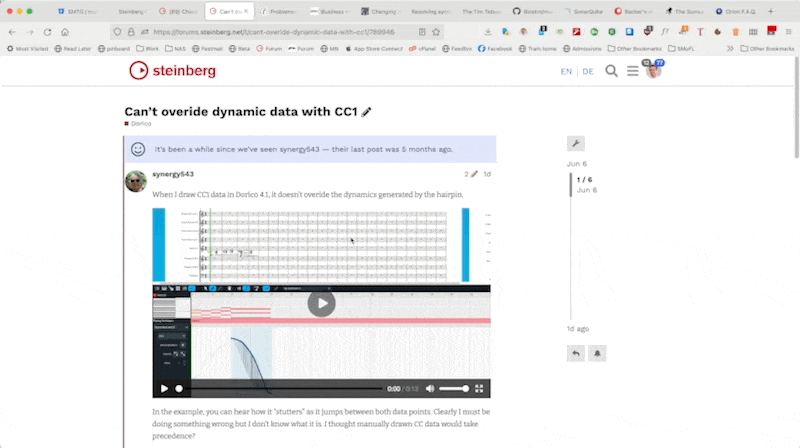Open the synergy543 username profile
This screenshot has width=800, height=448.
tap(173, 174)
